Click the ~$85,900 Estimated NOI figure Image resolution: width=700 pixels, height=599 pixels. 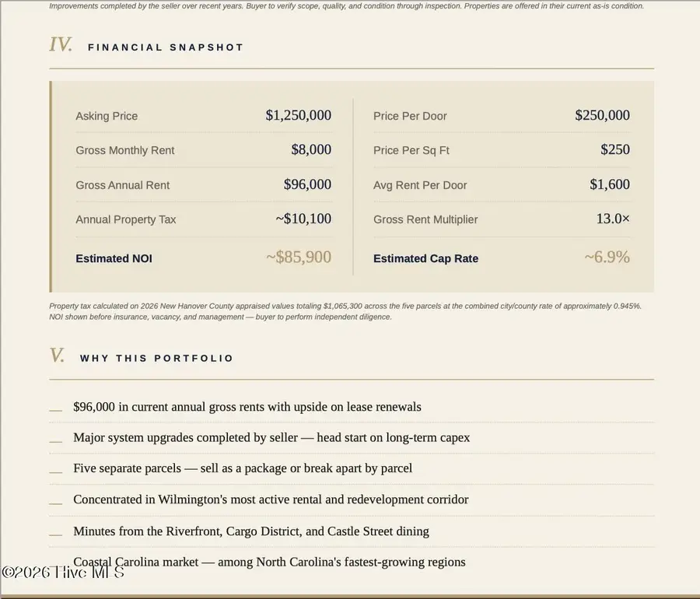point(298,257)
